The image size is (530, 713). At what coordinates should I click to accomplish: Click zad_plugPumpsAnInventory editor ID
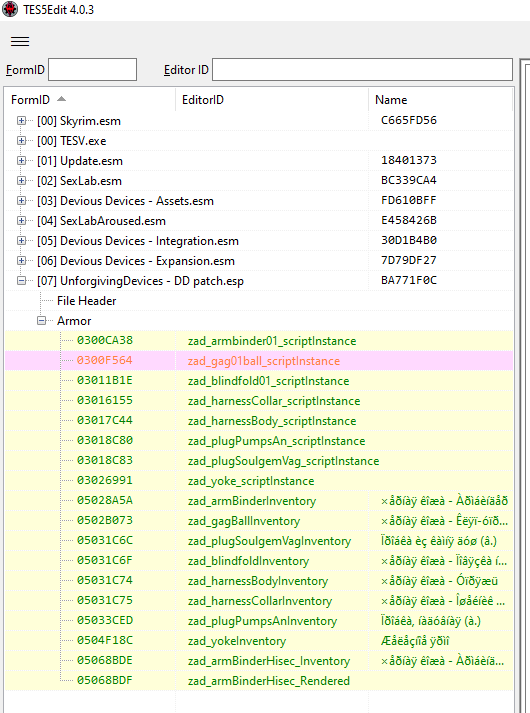(x=262, y=622)
